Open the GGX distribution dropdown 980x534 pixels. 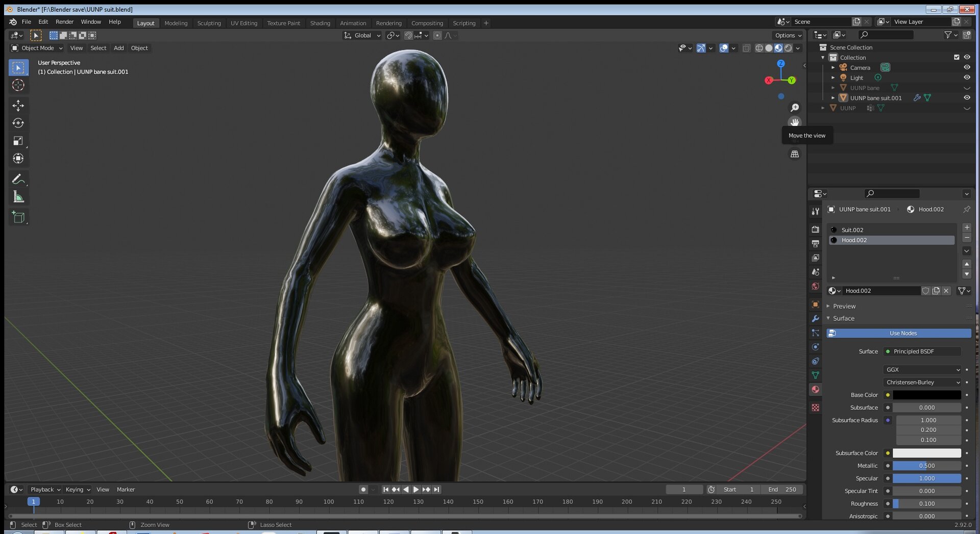pyautogui.click(x=922, y=370)
